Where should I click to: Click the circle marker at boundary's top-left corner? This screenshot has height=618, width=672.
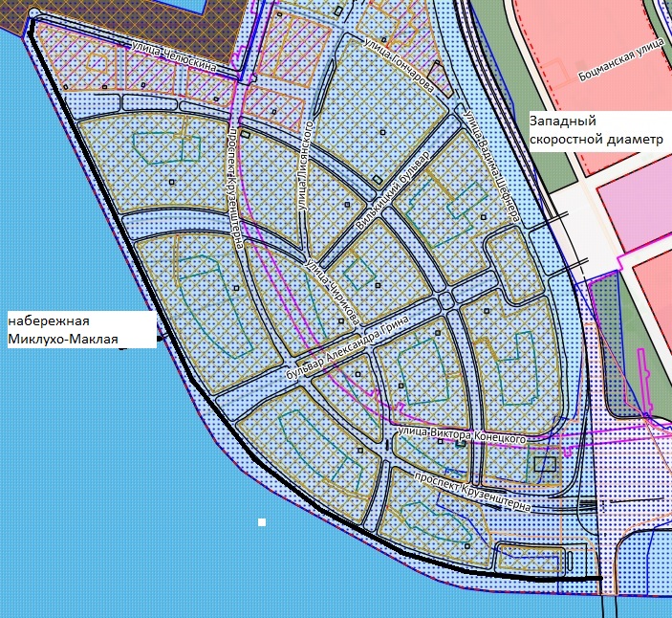pyautogui.click(x=34, y=13)
